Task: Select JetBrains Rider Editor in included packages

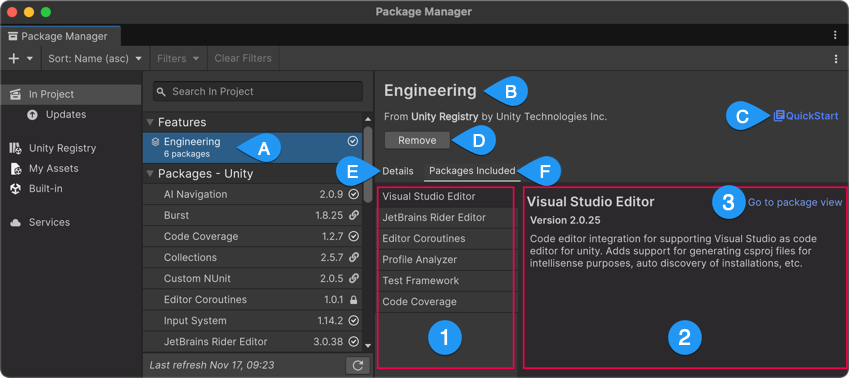Action: point(445,218)
